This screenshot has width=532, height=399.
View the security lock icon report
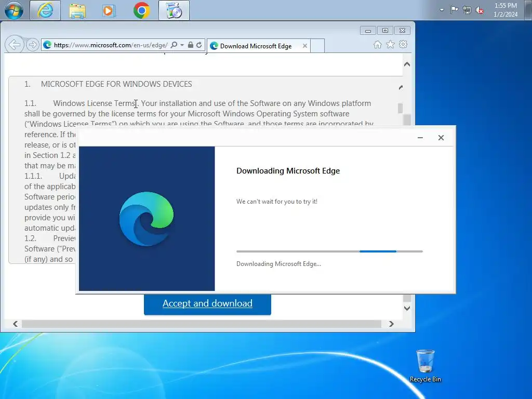pyautogui.click(x=191, y=45)
